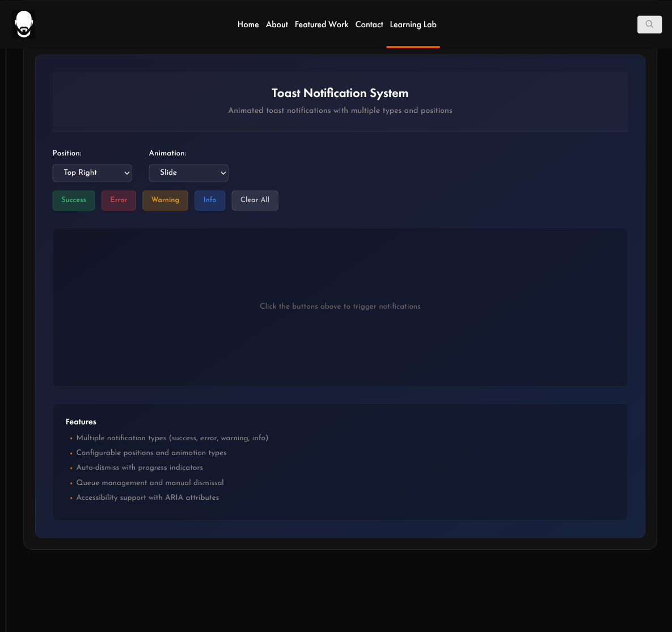The width and height of the screenshot is (672, 632).
Task: Click the Features heading
Action: pyautogui.click(x=81, y=422)
